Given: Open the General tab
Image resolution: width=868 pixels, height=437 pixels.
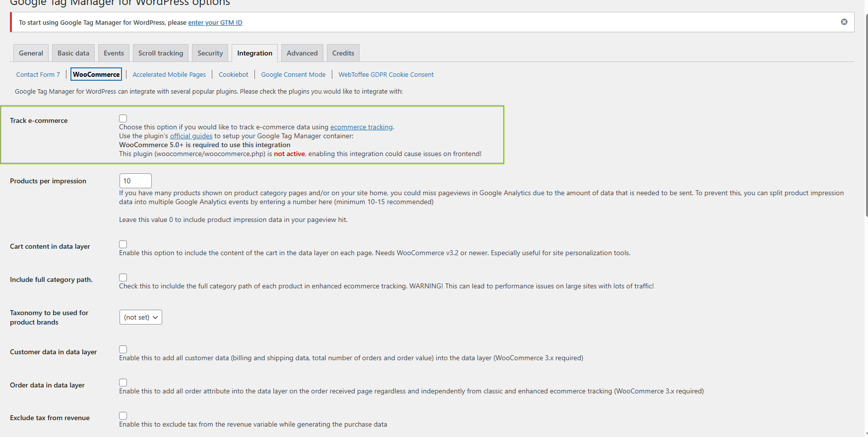Looking at the screenshot, I should click(31, 53).
